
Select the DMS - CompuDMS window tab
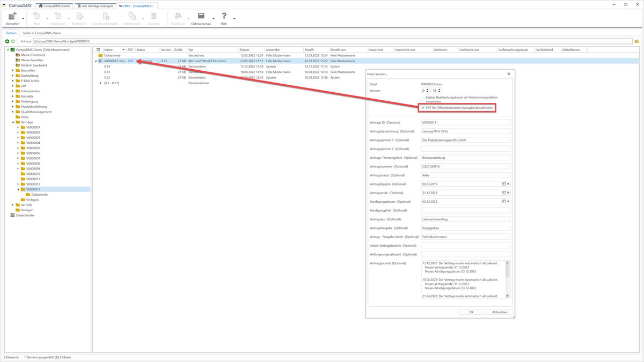coord(137,5)
